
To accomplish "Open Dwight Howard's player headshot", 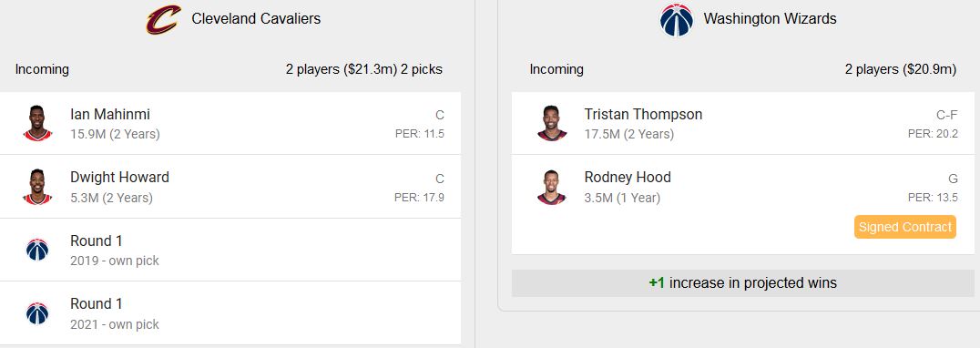I will (x=37, y=186).
